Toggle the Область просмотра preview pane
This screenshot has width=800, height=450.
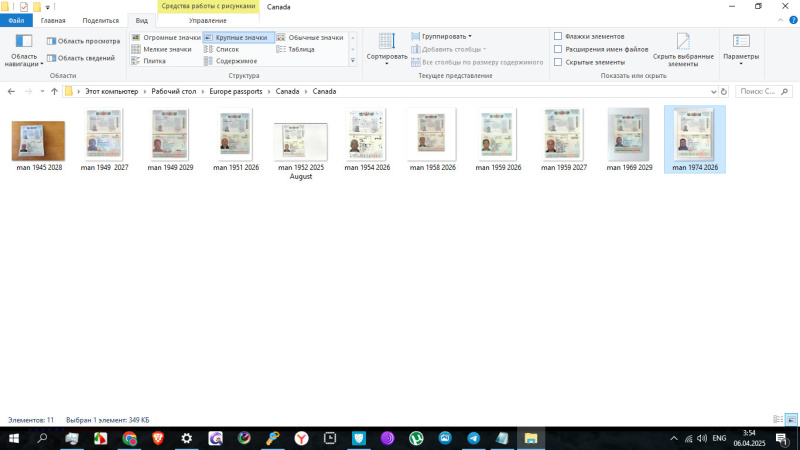(x=82, y=41)
